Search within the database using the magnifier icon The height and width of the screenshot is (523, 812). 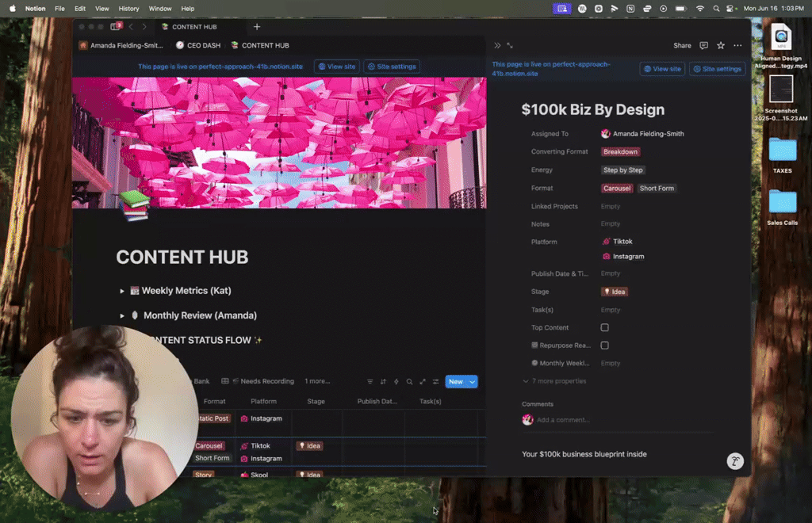[409, 382]
